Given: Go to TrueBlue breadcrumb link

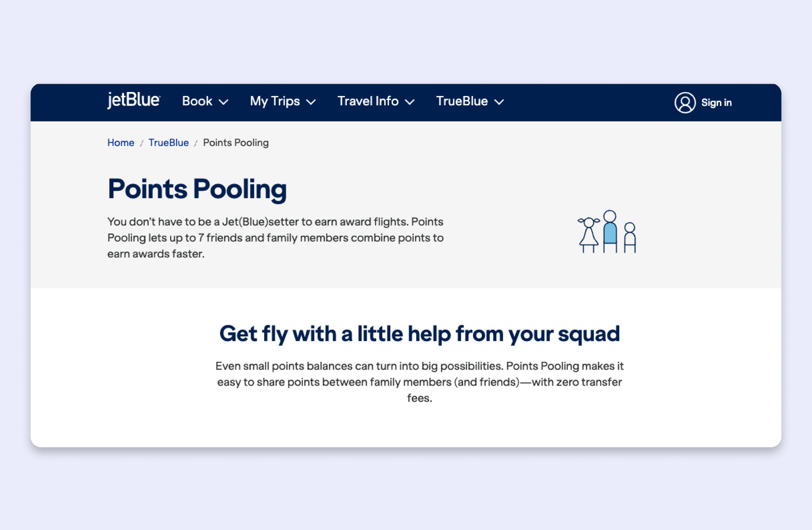Looking at the screenshot, I should click(x=169, y=142).
